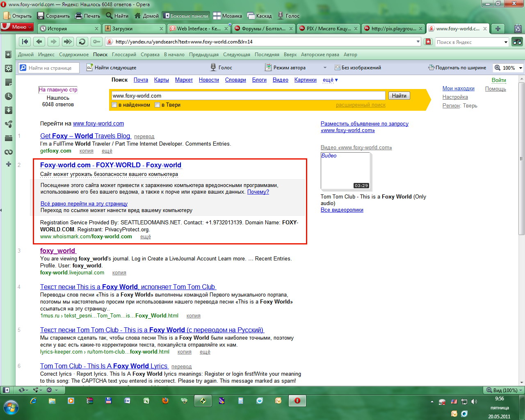
Task: Open the 'Вид (100%)' status bar dropdown
Action: pyautogui.click(x=504, y=390)
